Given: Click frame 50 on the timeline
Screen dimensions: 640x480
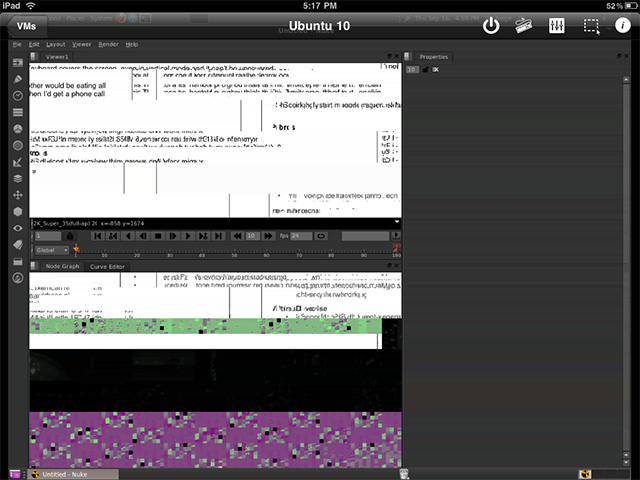Looking at the screenshot, I should (x=234, y=252).
